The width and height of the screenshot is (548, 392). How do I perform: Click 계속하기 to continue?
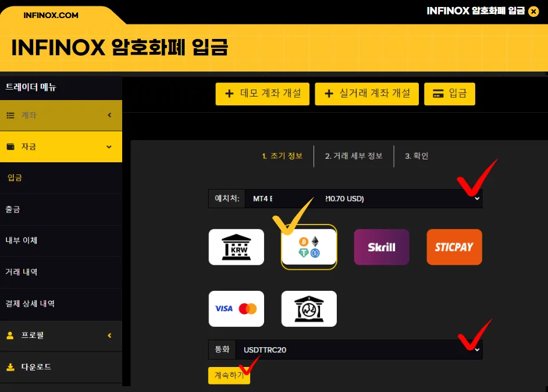pos(229,375)
